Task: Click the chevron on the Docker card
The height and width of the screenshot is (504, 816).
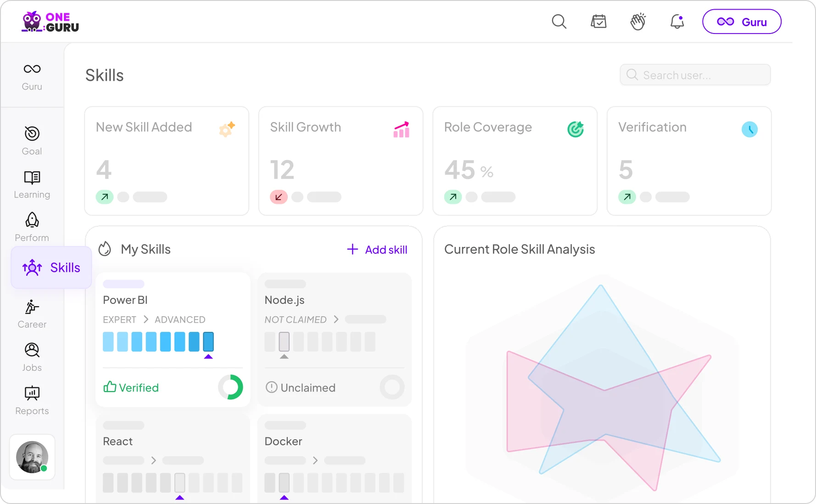Action: [315, 460]
